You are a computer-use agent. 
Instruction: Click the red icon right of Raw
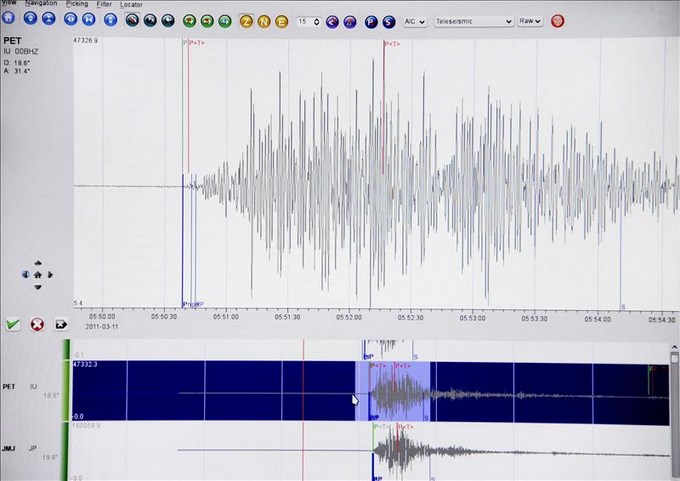pos(558,20)
